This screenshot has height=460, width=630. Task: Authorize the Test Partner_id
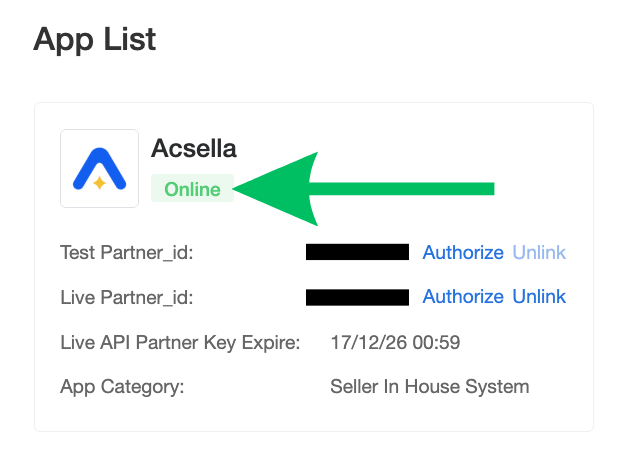(463, 253)
